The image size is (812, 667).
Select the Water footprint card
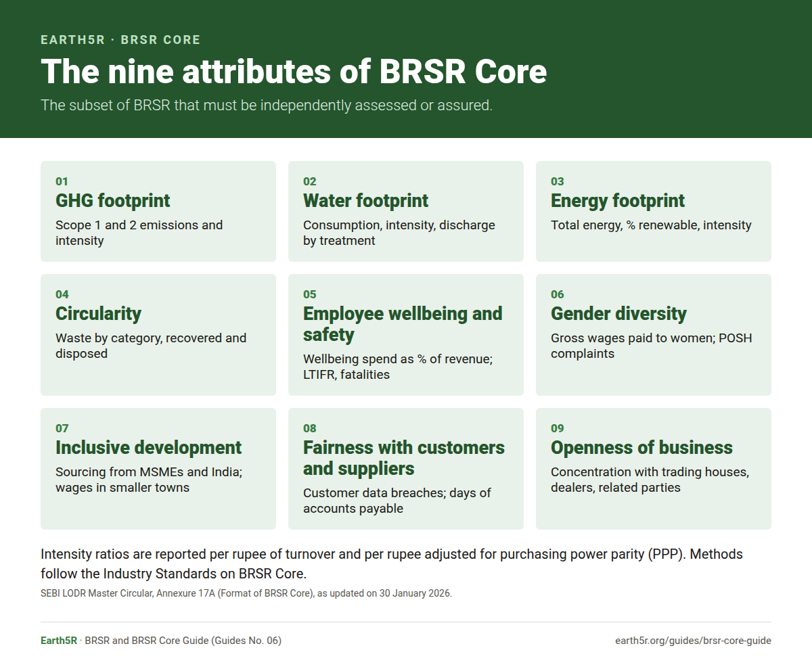click(x=406, y=211)
